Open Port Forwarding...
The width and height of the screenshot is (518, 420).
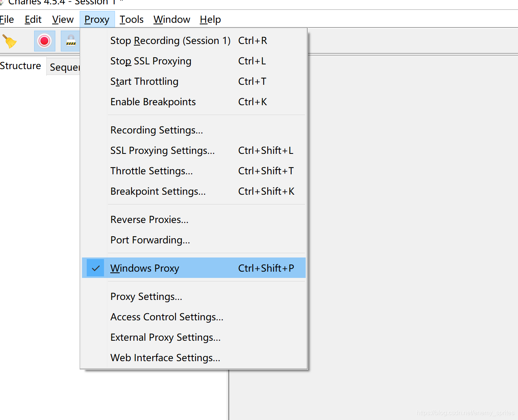(194, 240)
